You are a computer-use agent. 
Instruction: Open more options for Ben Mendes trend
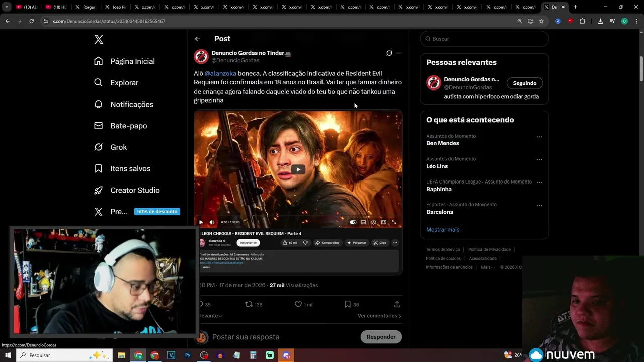pos(539,137)
